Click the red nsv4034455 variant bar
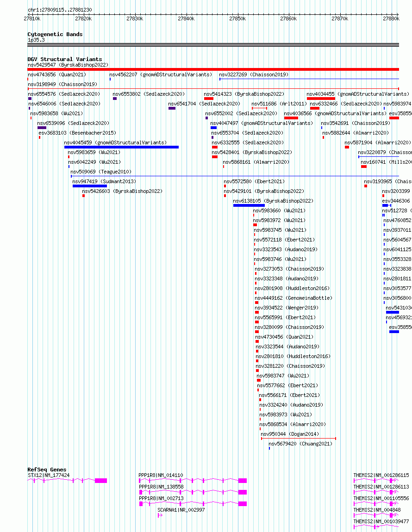The width and height of the screenshot is (412, 532). click(321, 99)
